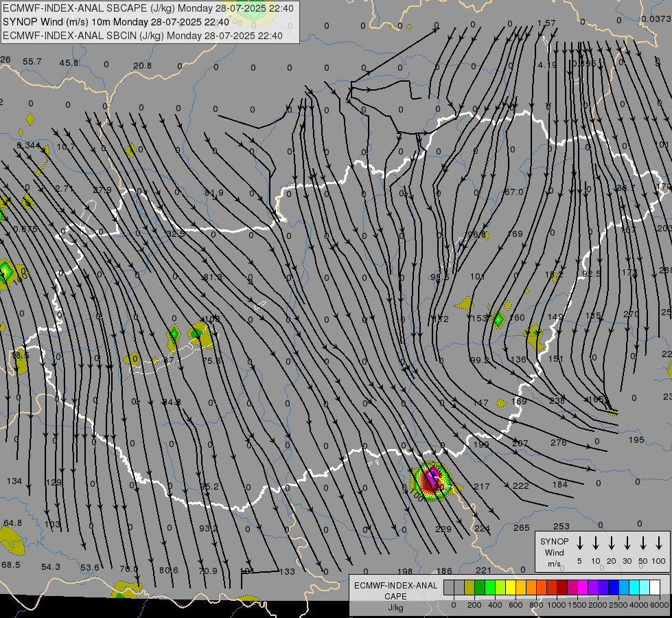Click the map value '4.19'
This screenshot has width=672, height=618.
[x=547, y=65]
